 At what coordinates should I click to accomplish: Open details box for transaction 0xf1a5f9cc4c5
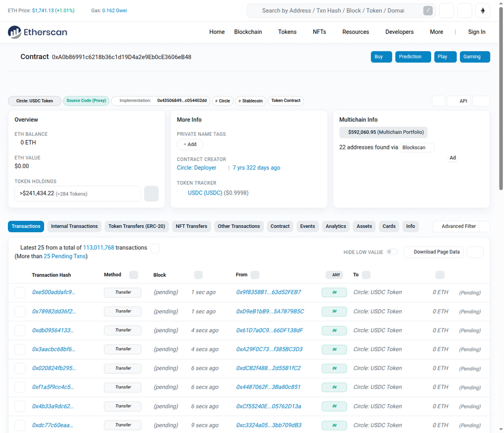point(20,387)
